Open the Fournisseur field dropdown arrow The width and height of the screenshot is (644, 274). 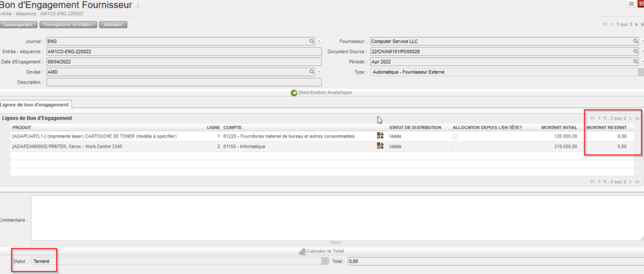[642, 41]
